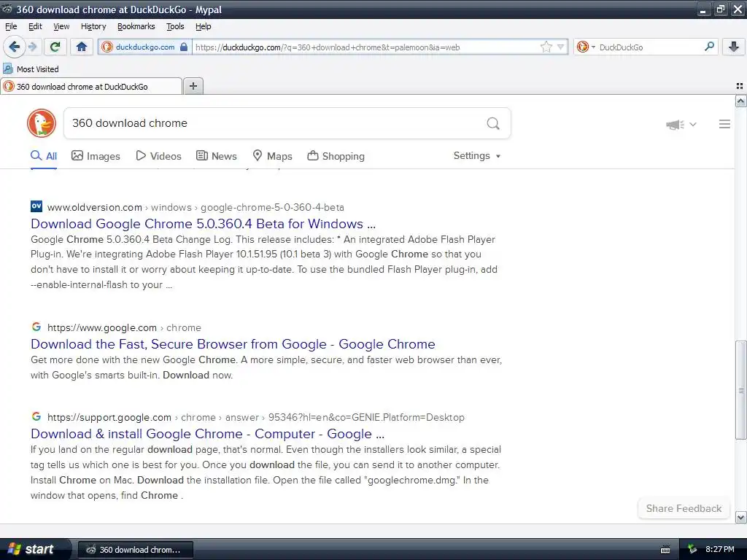747x560 pixels.
Task: Click the Most Visited bookmarks toolbar item
Action: (31, 69)
